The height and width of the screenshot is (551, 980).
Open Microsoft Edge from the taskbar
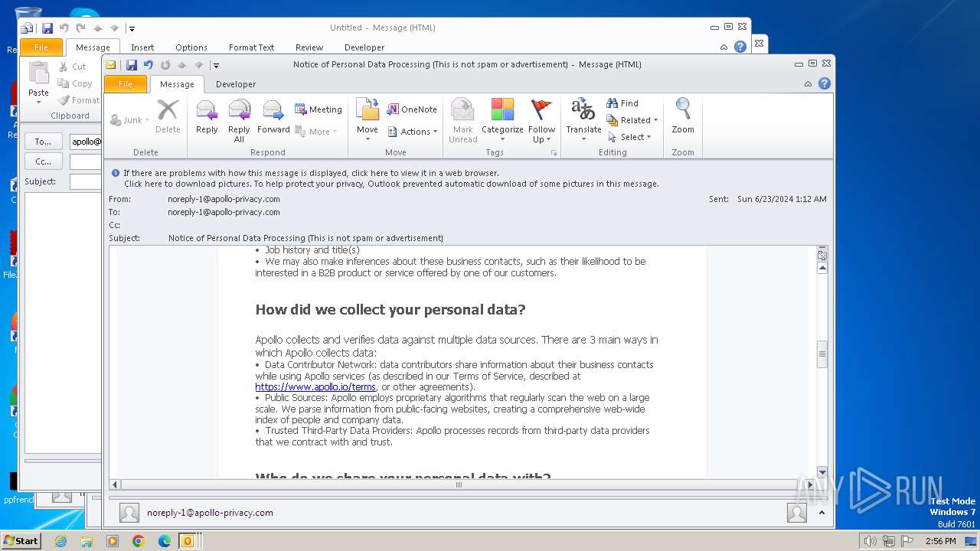point(165,541)
